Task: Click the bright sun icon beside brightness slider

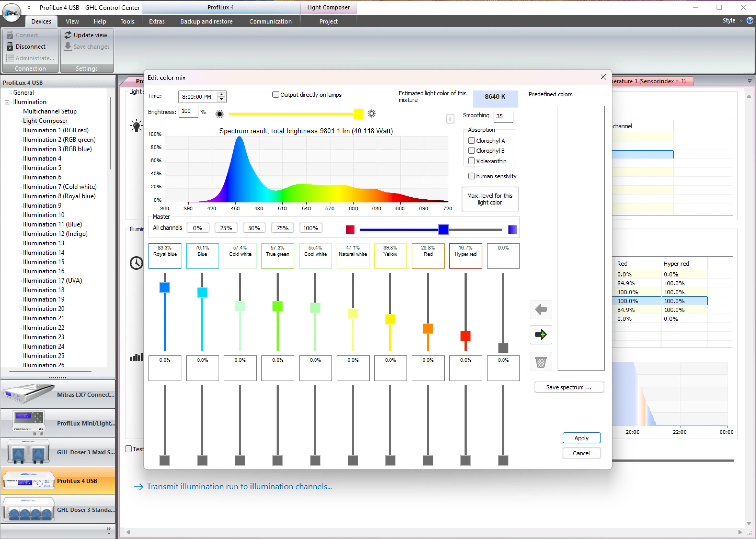Action: click(371, 114)
